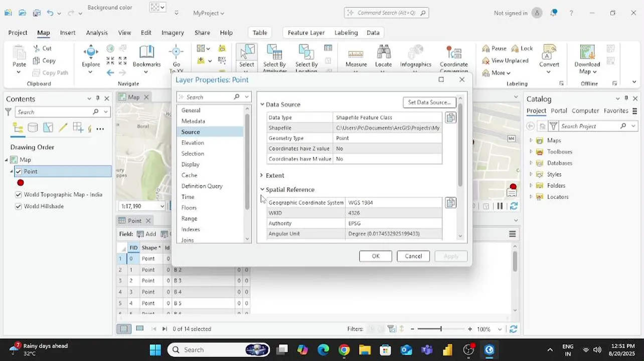
Task: Toggle World Hillshade layer visibility
Action: [19, 206]
